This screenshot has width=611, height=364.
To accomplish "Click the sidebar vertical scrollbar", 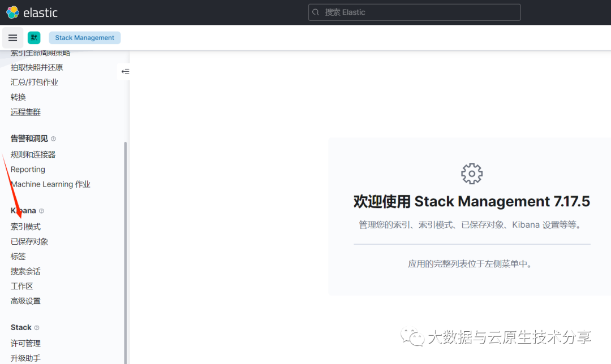I will [x=126, y=252].
